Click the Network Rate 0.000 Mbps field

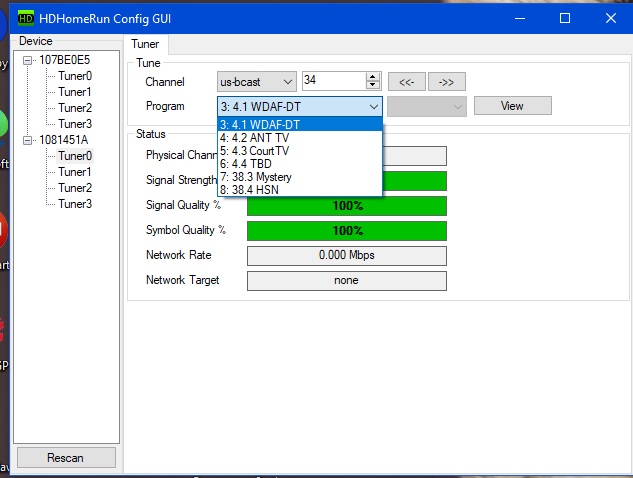[x=347, y=256]
